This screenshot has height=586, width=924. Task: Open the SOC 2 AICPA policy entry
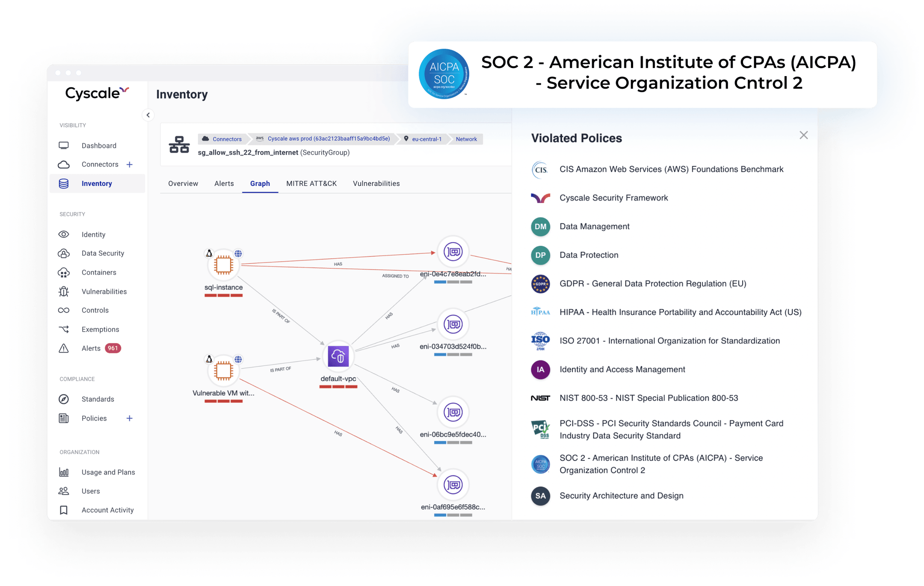pos(661,464)
